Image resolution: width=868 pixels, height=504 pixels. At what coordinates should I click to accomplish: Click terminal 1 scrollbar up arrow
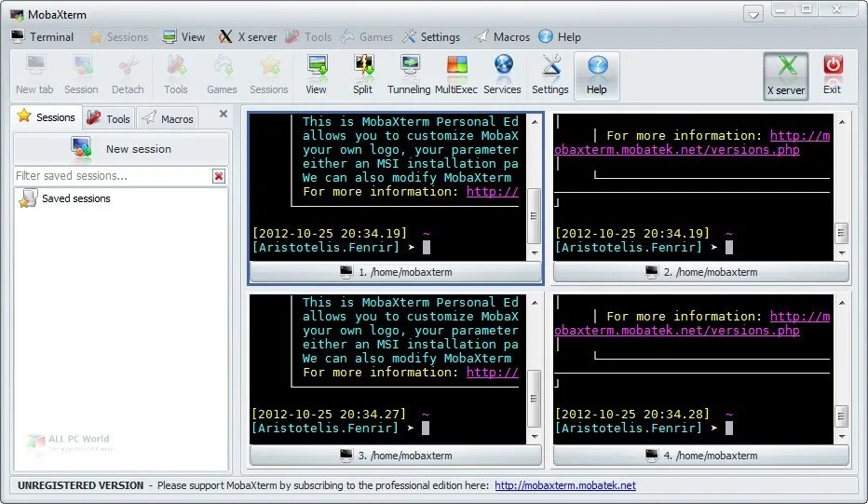click(535, 122)
